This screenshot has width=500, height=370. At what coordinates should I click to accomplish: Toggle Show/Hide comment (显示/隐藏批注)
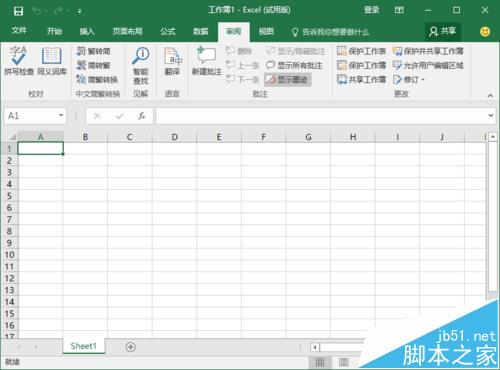click(296, 51)
